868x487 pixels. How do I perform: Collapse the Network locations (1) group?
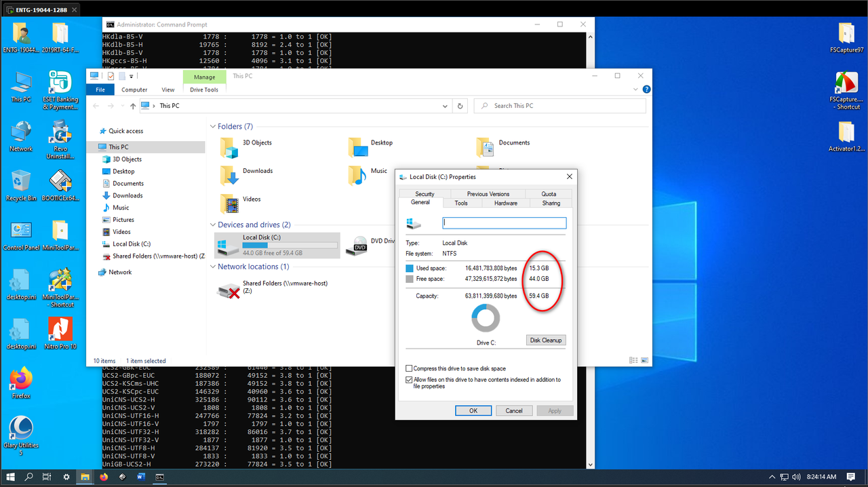point(212,267)
